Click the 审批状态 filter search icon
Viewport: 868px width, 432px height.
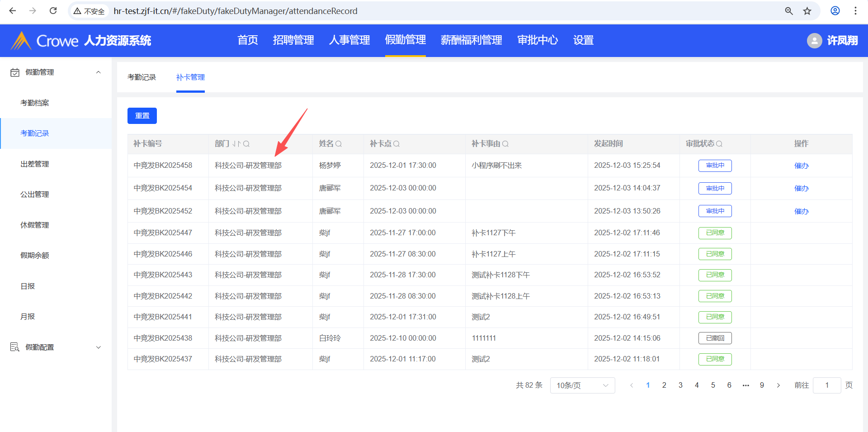point(719,144)
